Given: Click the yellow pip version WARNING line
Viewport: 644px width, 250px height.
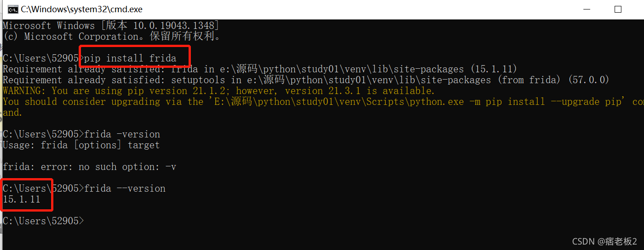Looking at the screenshot, I should [x=218, y=91].
